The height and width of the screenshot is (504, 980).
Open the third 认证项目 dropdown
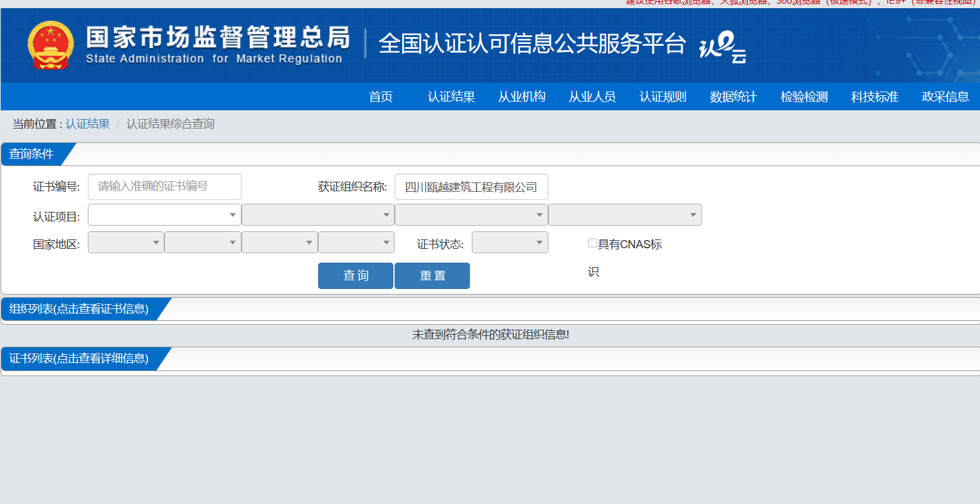[x=471, y=215]
